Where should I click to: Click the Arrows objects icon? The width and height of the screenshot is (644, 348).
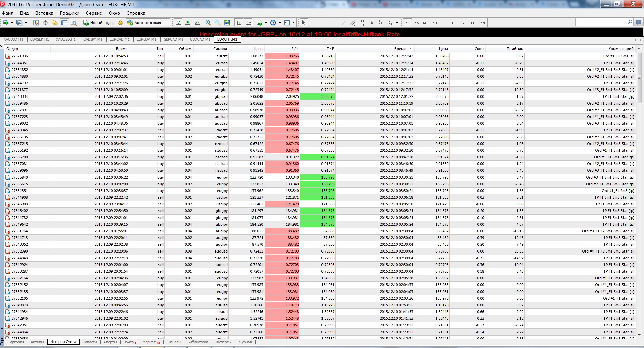point(391,23)
